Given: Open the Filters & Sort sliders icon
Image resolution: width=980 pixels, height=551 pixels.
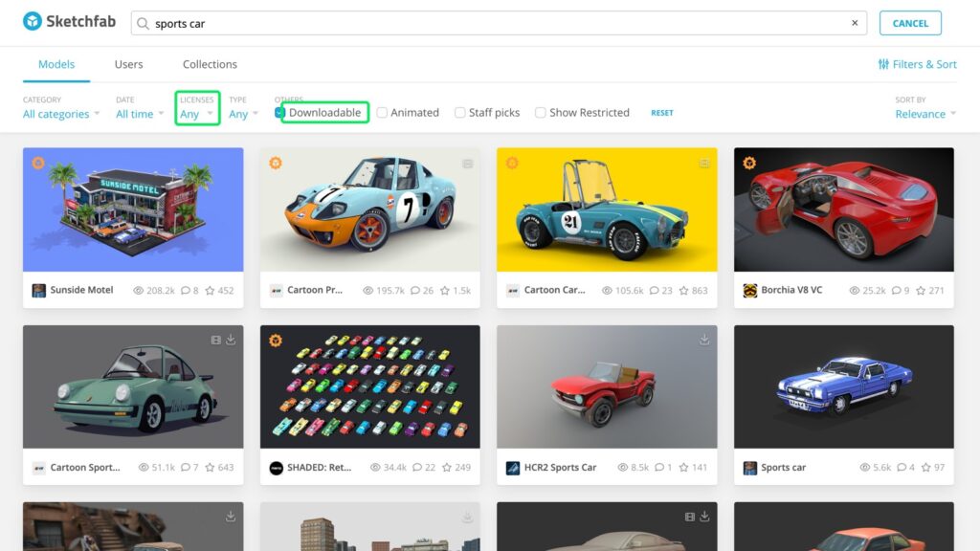Looking at the screenshot, I should tap(883, 64).
